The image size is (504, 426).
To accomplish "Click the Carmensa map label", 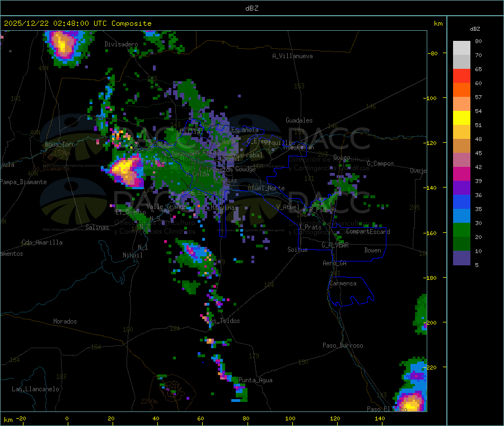I will coord(343,283).
